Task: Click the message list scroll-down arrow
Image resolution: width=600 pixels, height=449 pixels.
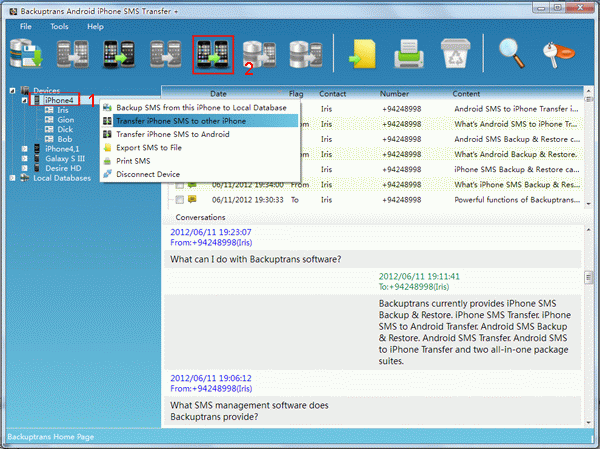Action: (x=589, y=204)
